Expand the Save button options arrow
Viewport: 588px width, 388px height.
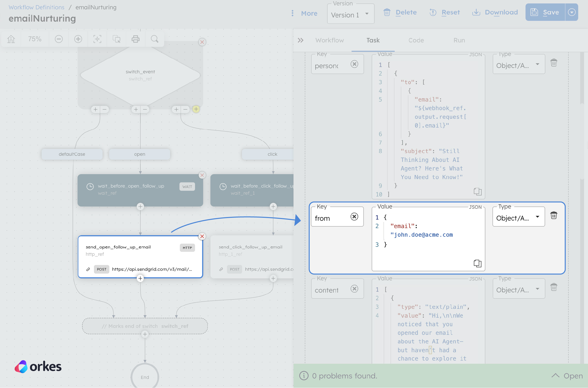[572, 12]
